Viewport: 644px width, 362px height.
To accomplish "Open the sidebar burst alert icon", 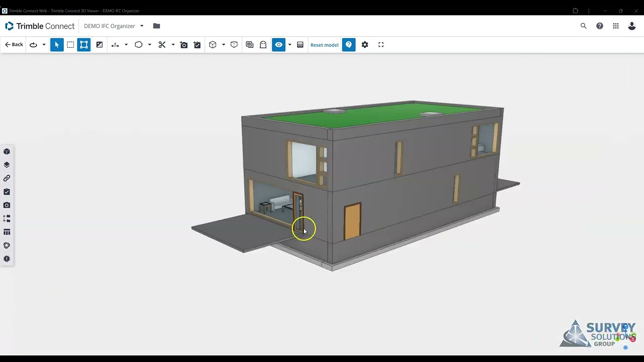I will coord(7,259).
